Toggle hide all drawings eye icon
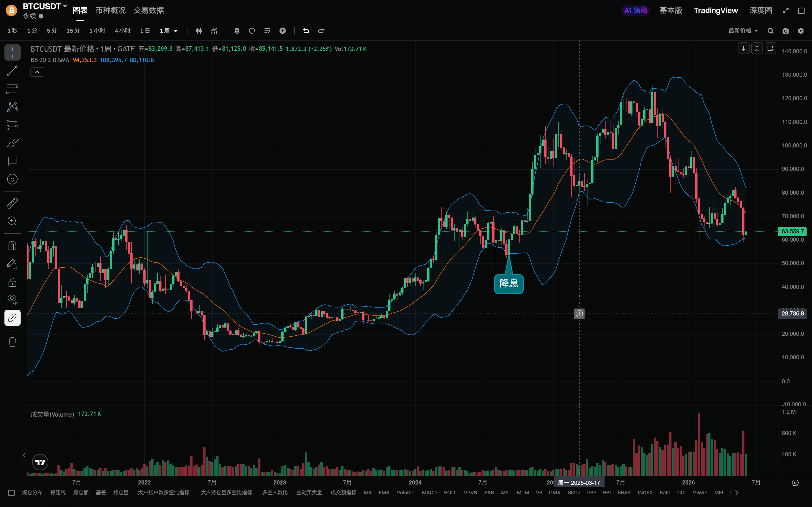 (12, 299)
